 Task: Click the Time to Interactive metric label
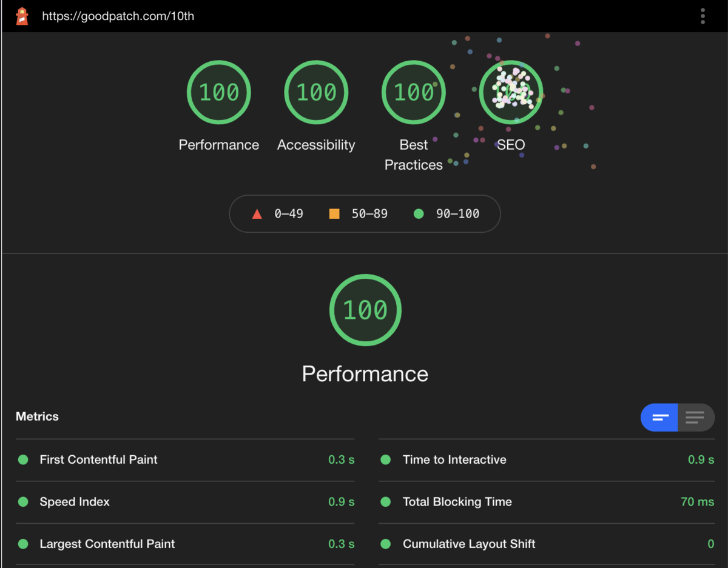click(454, 459)
